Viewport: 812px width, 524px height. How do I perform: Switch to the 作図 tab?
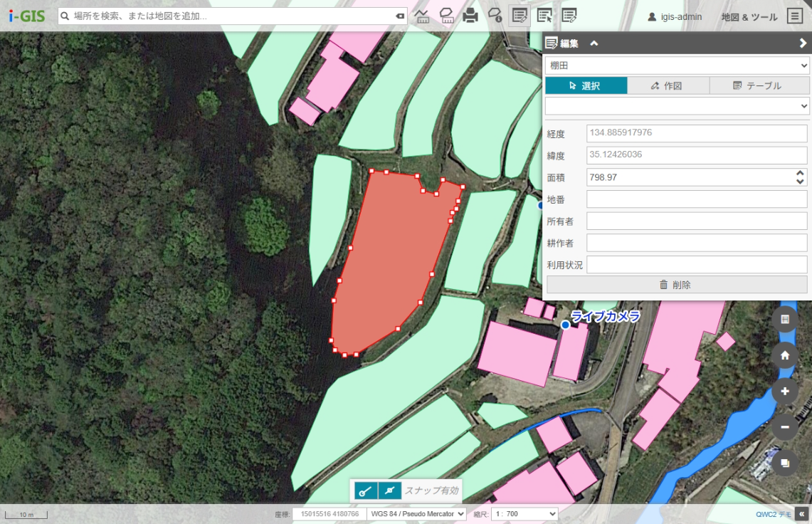coord(668,85)
